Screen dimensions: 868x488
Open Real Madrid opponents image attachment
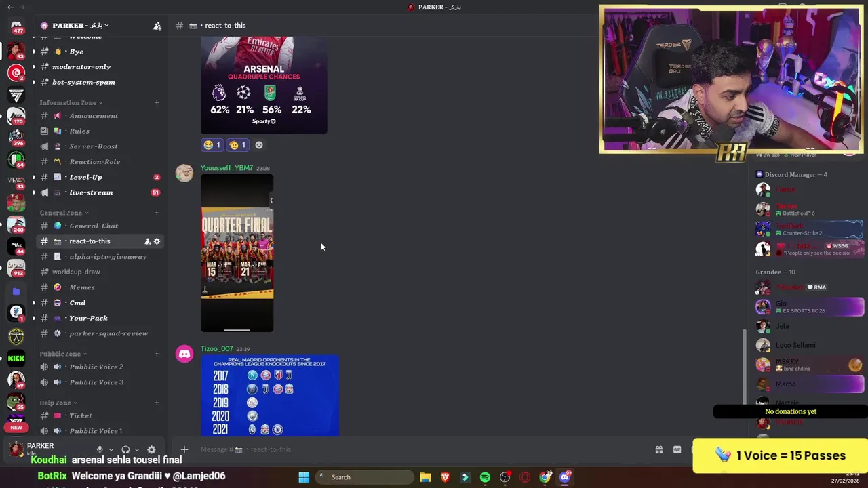(270, 395)
